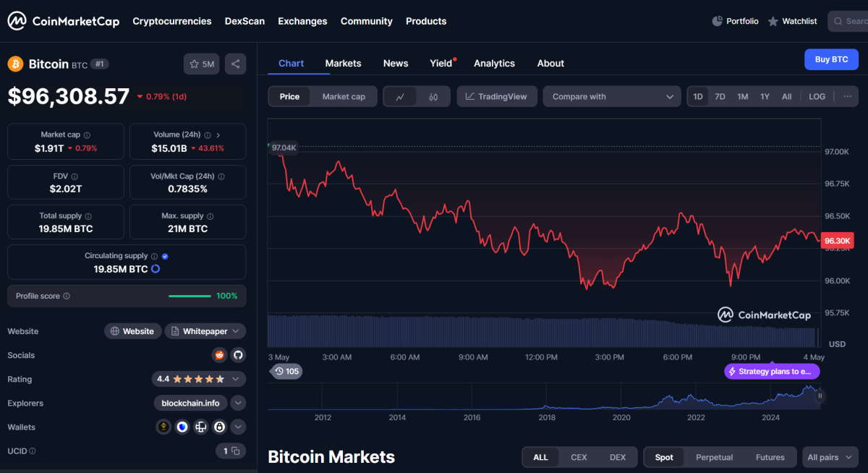Select the 1M time range

click(x=742, y=96)
